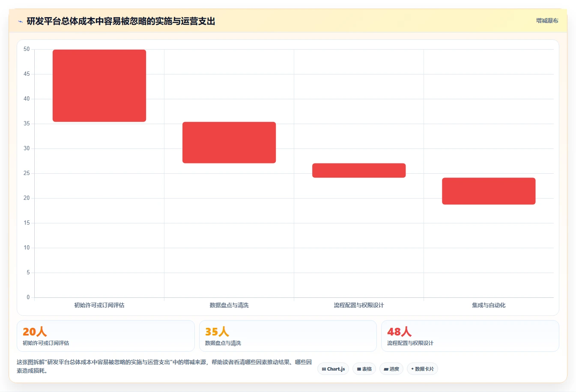The width and height of the screenshot is (576, 392).
Task: Click the lightning icon beside the chart title
Action: [x=20, y=21]
